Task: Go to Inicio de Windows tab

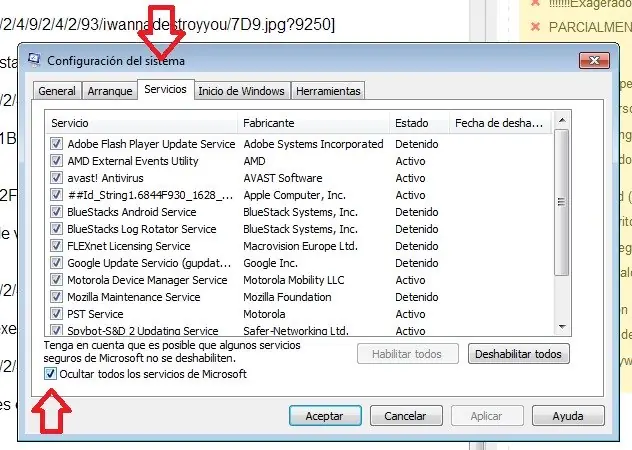Action: point(241,91)
